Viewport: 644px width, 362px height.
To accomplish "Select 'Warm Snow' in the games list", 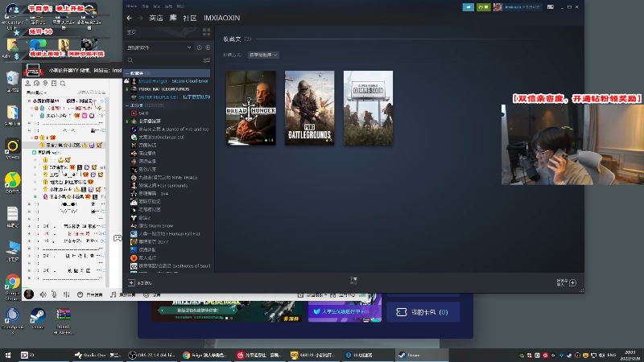I will click(x=156, y=226).
